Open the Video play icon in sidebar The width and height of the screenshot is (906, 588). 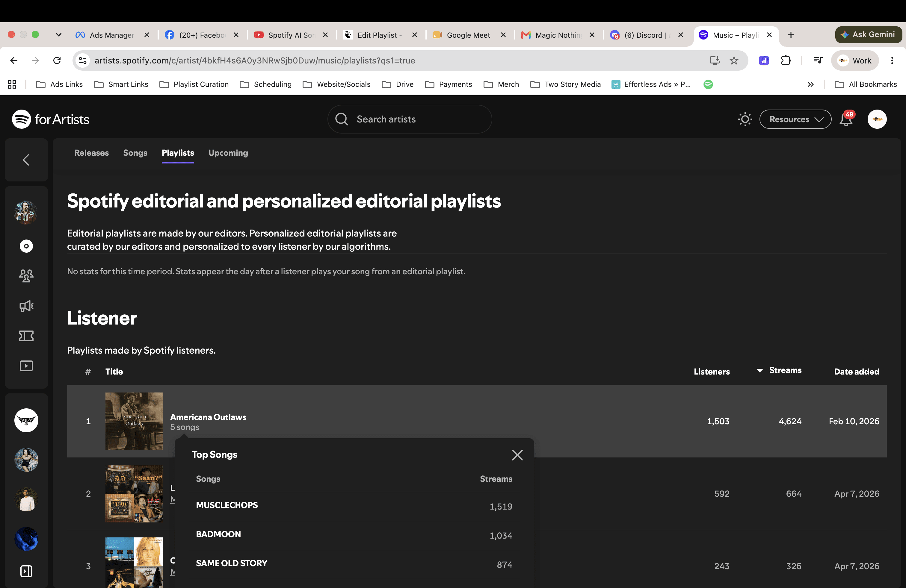[x=26, y=366]
